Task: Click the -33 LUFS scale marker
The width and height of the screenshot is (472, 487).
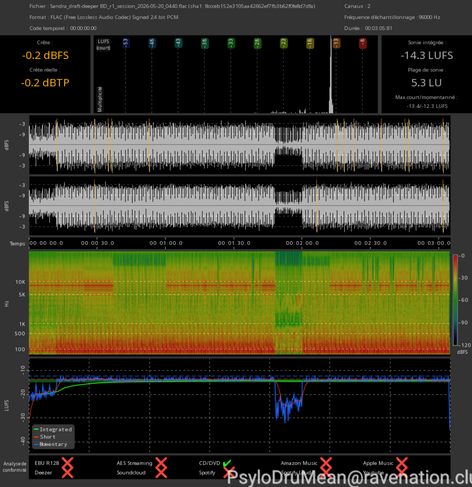Action: point(231,43)
